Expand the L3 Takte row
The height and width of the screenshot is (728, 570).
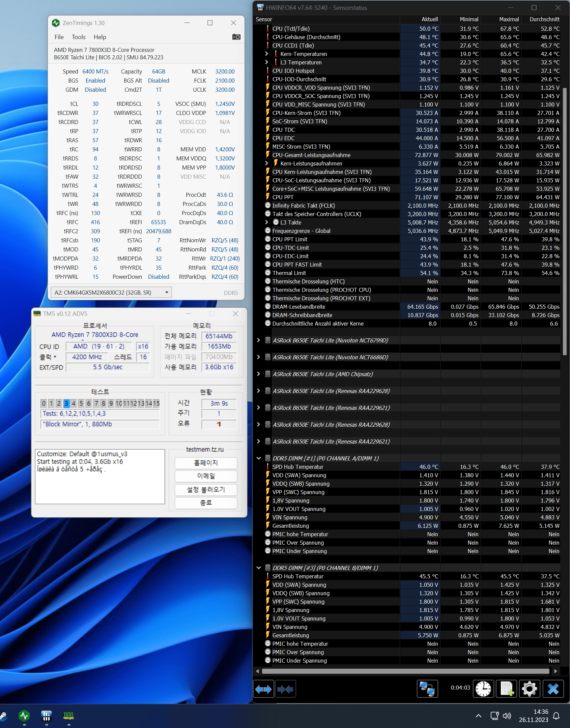pyautogui.click(x=267, y=222)
